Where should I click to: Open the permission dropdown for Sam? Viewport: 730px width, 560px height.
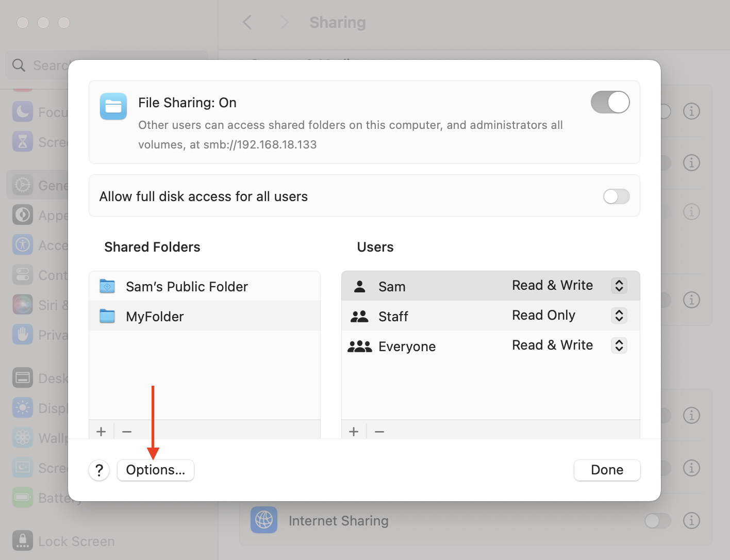point(619,286)
